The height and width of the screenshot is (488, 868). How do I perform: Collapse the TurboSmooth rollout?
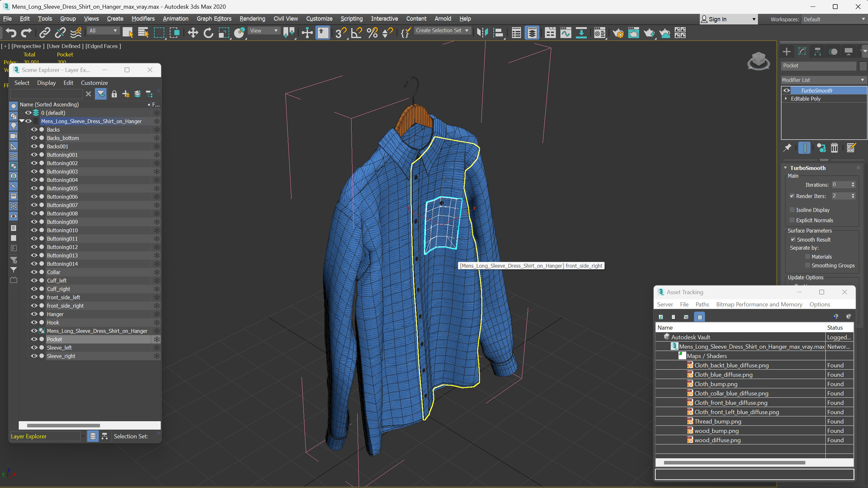tap(785, 168)
